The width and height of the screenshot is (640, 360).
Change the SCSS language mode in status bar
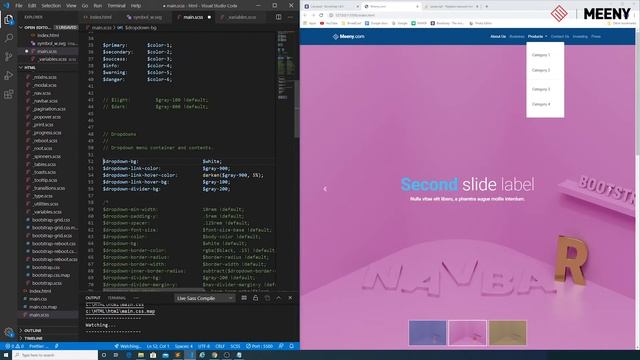(x=235, y=346)
